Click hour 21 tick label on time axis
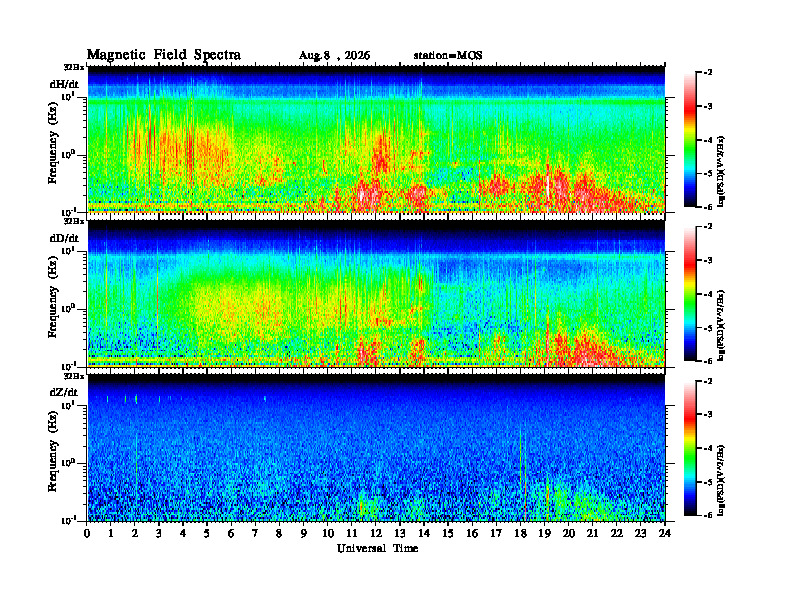The image size is (792, 612). 592,534
